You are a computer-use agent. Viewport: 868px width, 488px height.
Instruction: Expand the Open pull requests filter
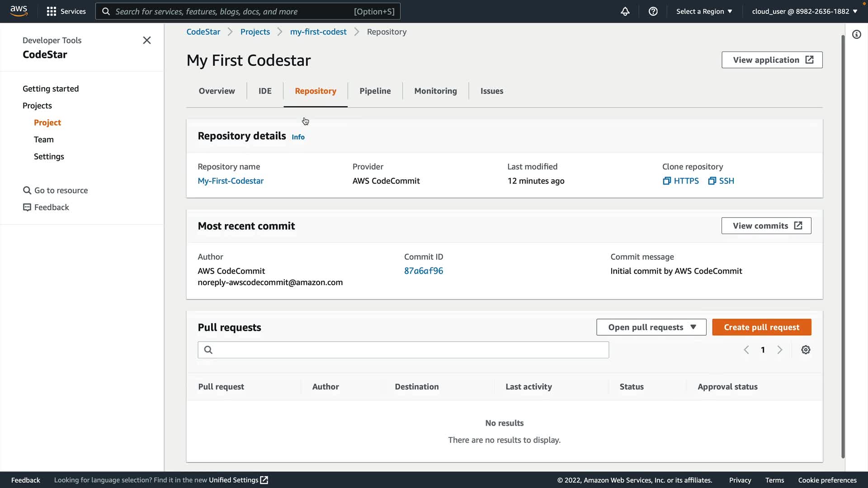pyautogui.click(x=651, y=327)
